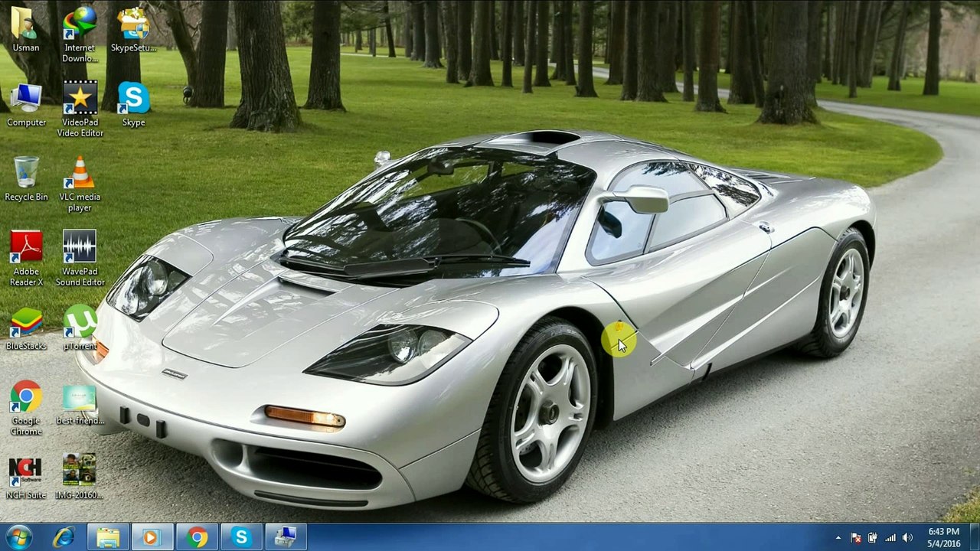Select the Skype desktop shortcut

[x=133, y=99]
